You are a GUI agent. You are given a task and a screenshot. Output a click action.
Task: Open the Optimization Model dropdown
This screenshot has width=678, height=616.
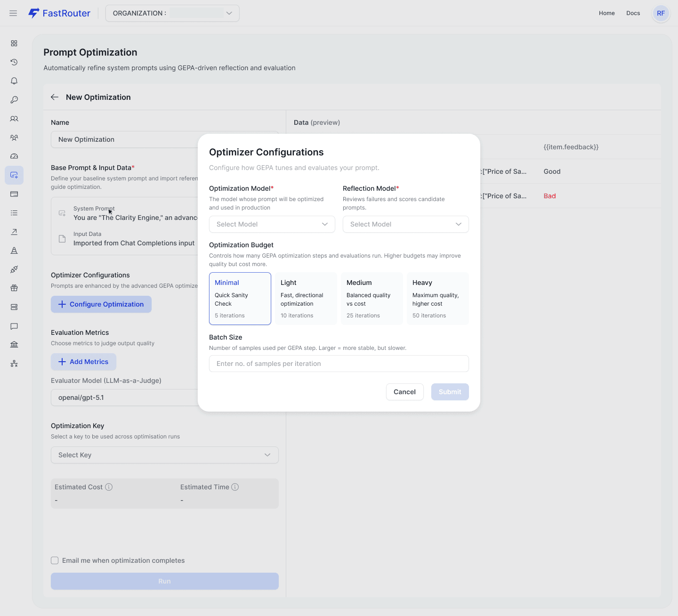click(x=272, y=224)
